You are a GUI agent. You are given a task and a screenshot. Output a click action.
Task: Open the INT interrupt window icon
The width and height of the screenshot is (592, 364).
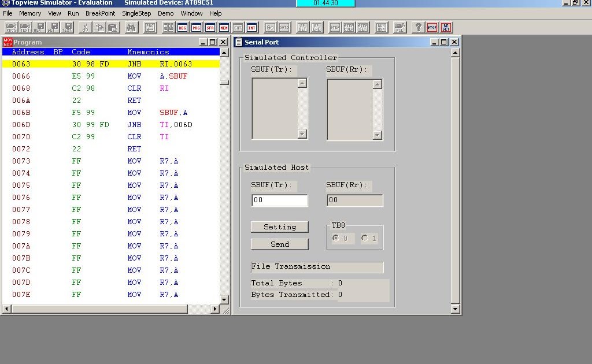pos(251,27)
